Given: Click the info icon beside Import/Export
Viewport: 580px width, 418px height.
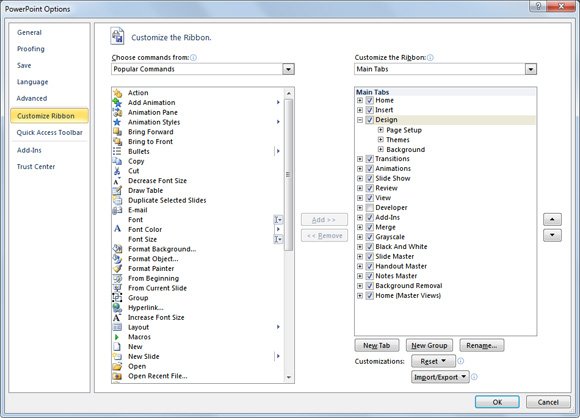Looking at the screenshot, I should coord(474,377).
